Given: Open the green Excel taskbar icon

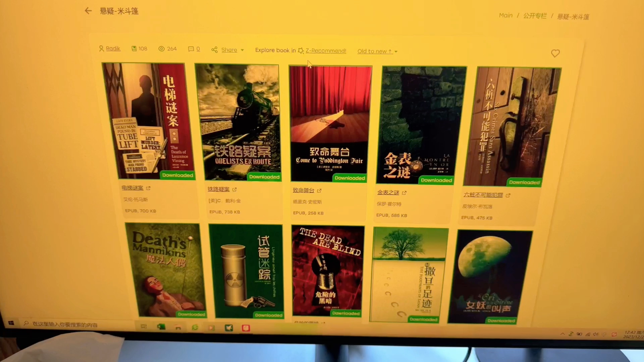Looking at the screenshot, I should pos(161,327).
